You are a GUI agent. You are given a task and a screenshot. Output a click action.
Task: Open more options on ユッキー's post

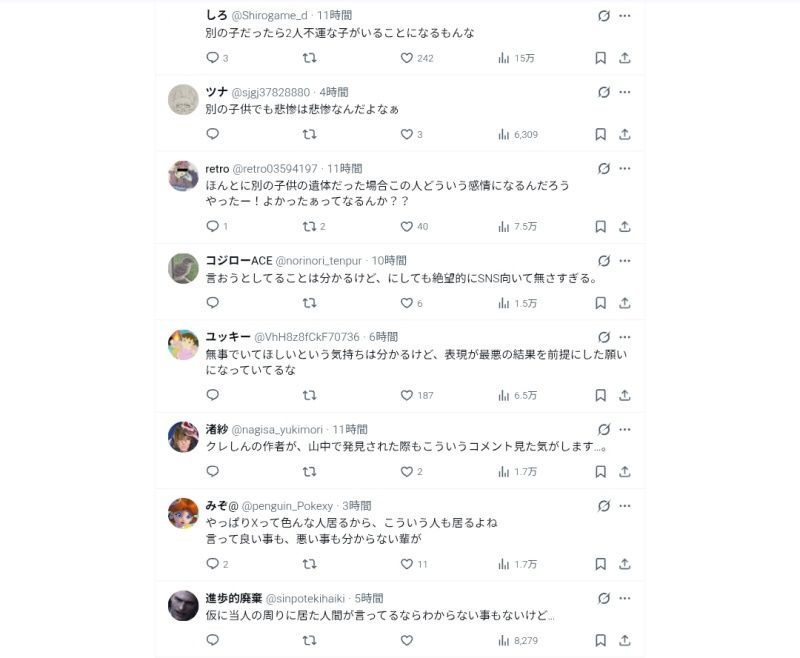tap(625, 337)
